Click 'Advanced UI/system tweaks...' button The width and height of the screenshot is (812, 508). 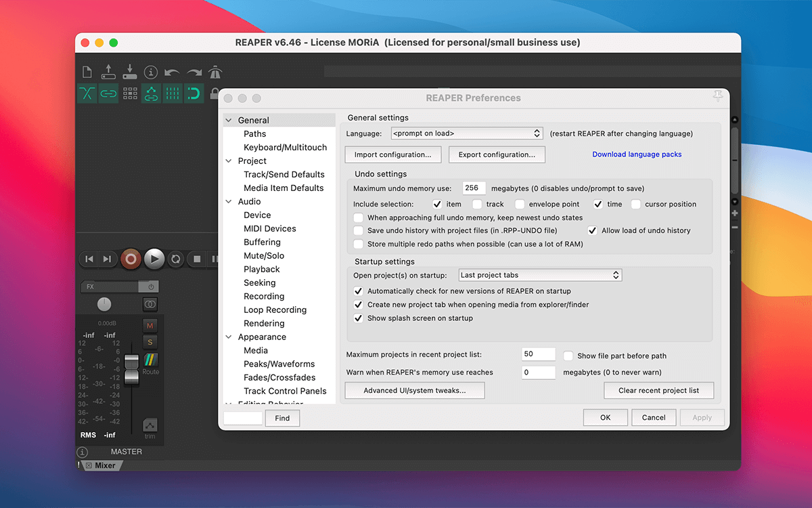click(415, 391)
